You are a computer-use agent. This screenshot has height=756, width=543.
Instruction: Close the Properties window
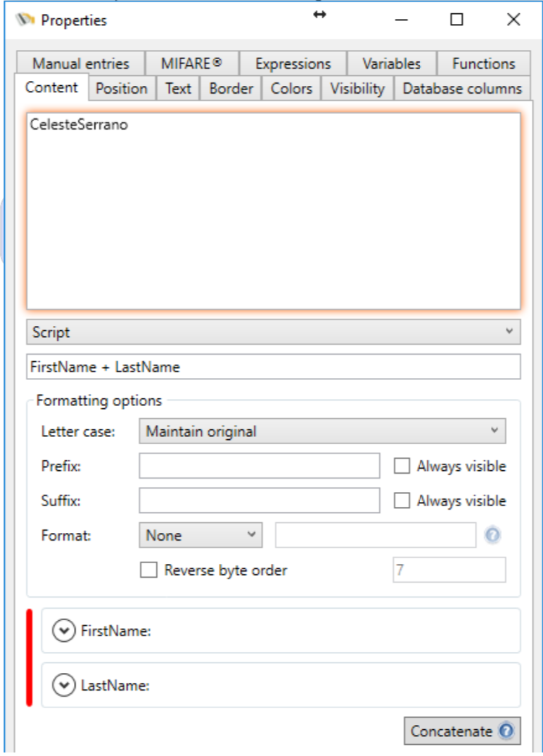point(513,20)
